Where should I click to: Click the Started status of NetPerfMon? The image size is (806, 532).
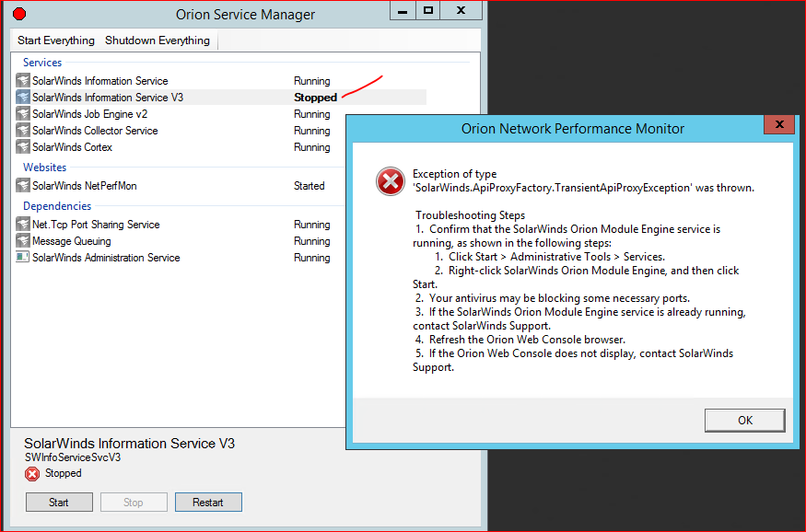309,185
